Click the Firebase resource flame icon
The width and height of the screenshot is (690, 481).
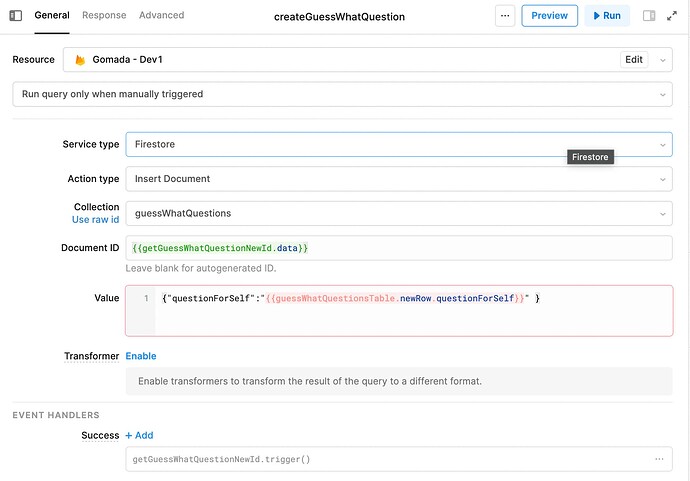pos(80,60)
